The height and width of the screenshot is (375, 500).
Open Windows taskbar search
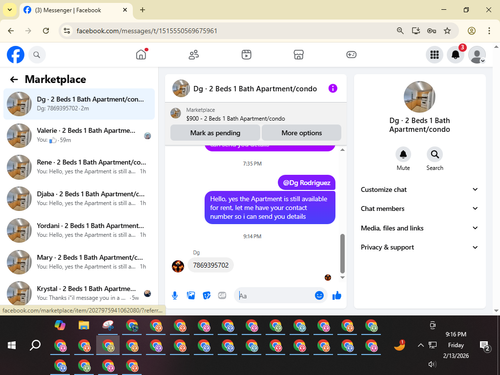(x=35, y=345)
